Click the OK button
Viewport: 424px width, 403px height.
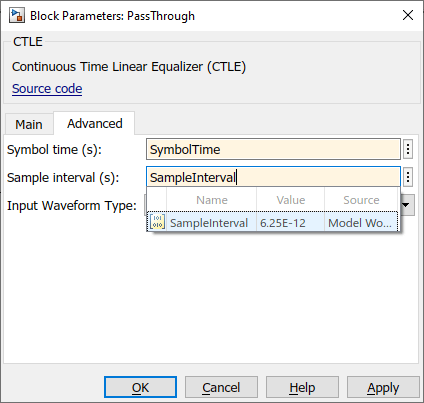tap(140, 387)
